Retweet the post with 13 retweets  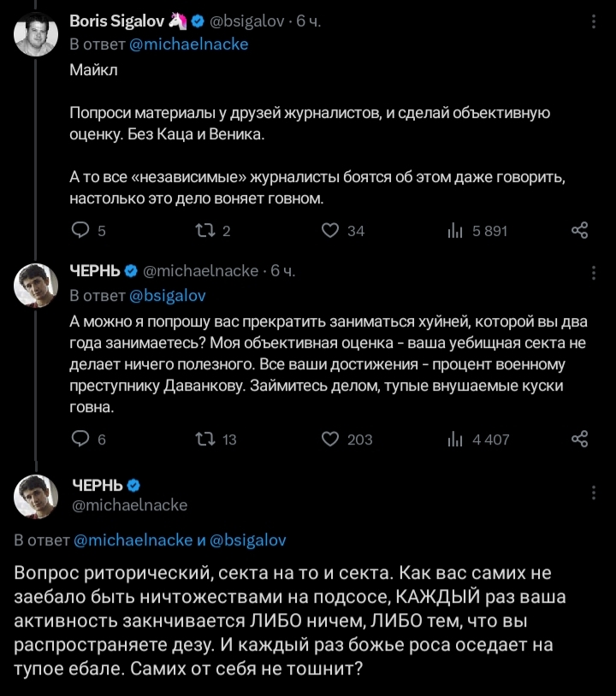coord(204,439)
